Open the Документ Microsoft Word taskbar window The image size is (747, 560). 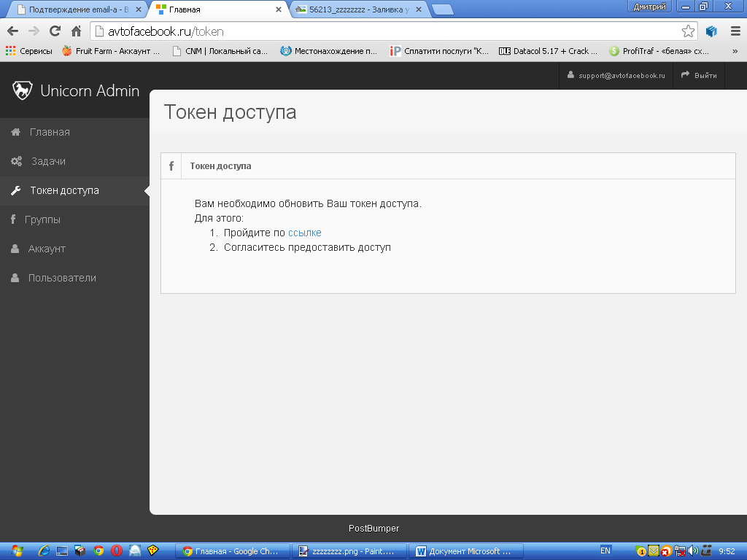click(464, 551)
